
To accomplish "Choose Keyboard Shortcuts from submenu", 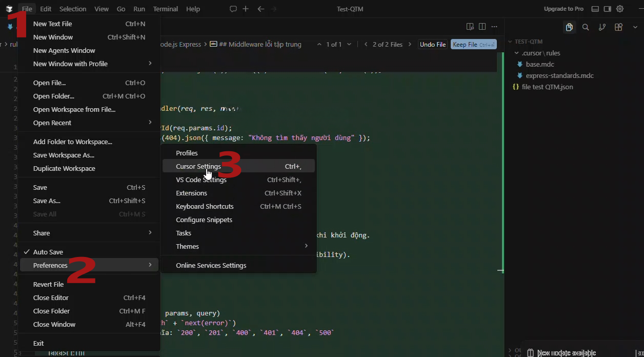I will 238,206.
